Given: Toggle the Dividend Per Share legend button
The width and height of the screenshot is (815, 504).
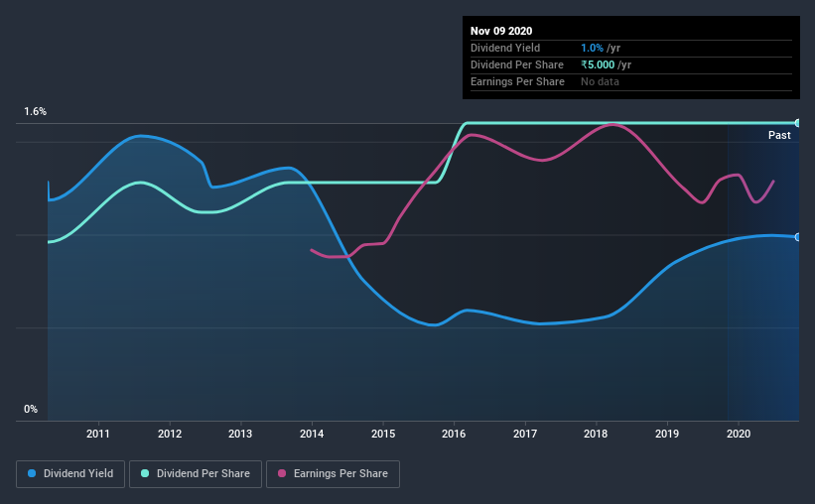Looking at the screenshot, I should click(x=196, y=474).
